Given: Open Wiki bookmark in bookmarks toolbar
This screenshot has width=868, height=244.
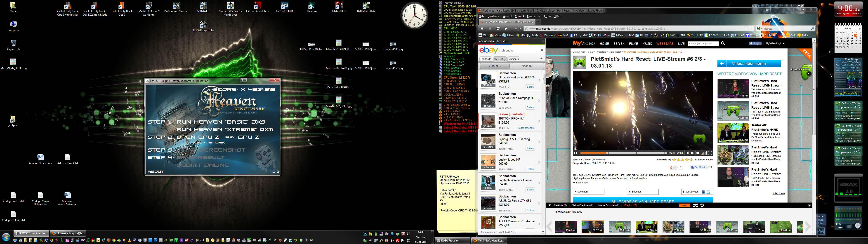Looking at the screenshot, I should [x=484, y=35].
